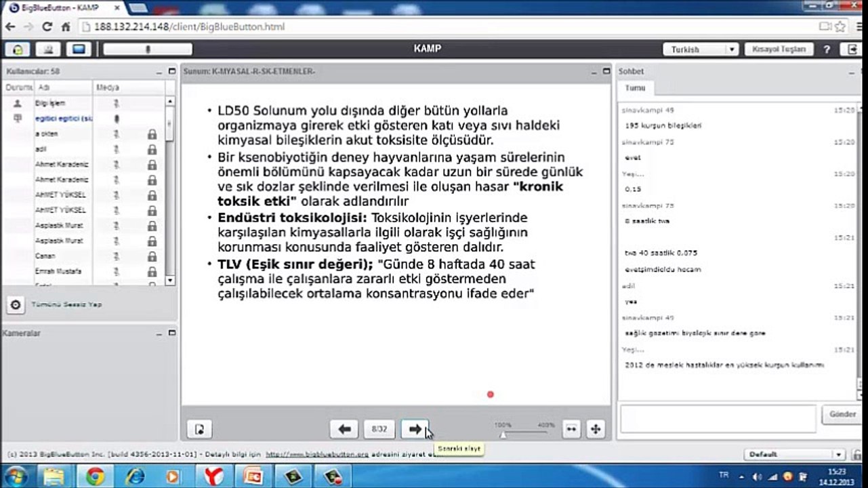Click moderator status icon of Bilgi işlem
Screen dimensions: 868x488
[x=18, y=103]
